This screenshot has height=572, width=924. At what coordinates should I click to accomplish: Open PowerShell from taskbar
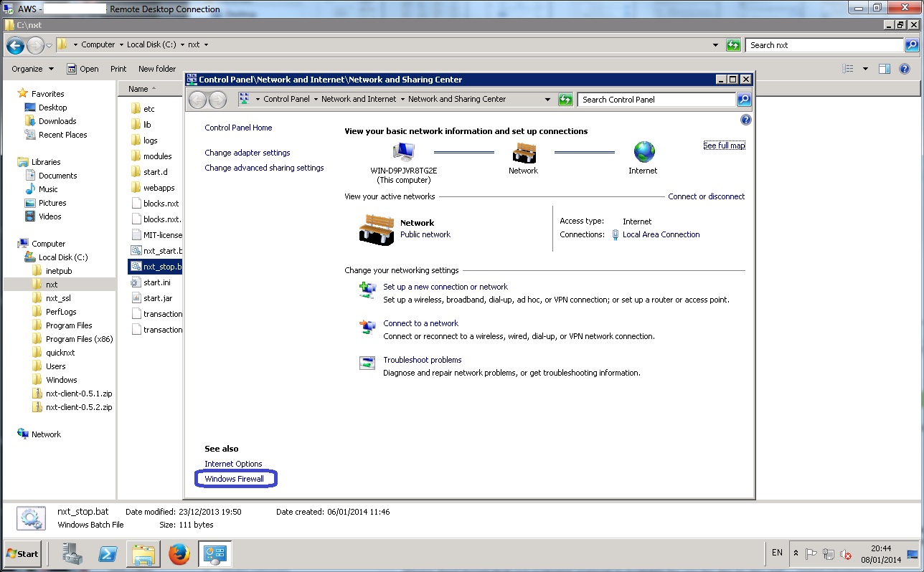(x=108, y=554)
